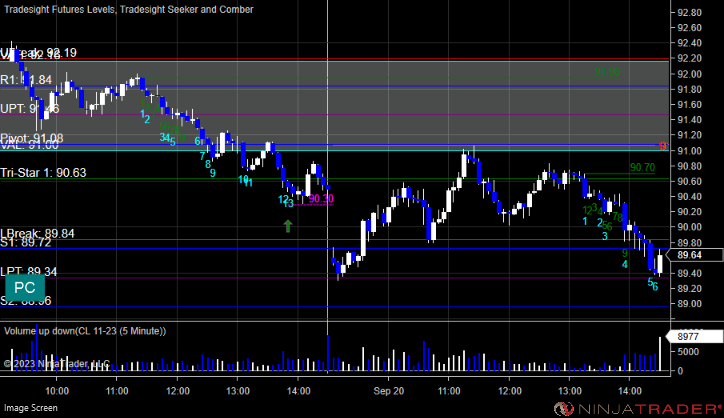Click the 10:00 time axis label

pos(57,391)
